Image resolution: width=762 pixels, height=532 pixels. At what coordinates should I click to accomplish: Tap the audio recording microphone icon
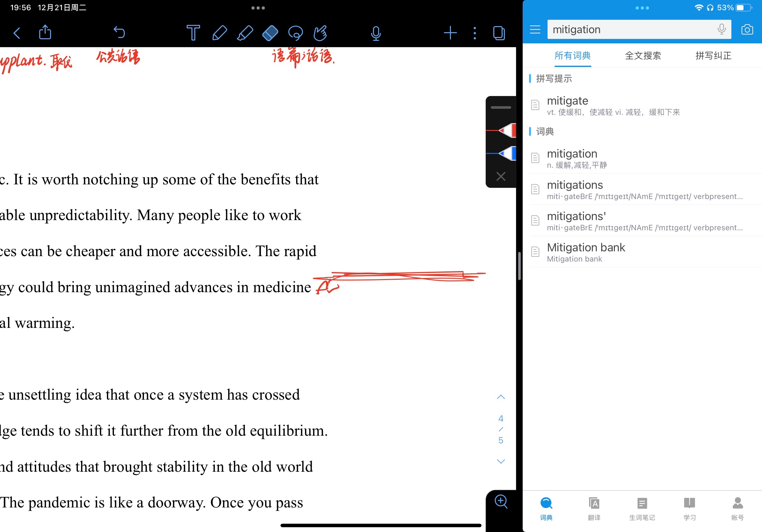coord(376,33)
